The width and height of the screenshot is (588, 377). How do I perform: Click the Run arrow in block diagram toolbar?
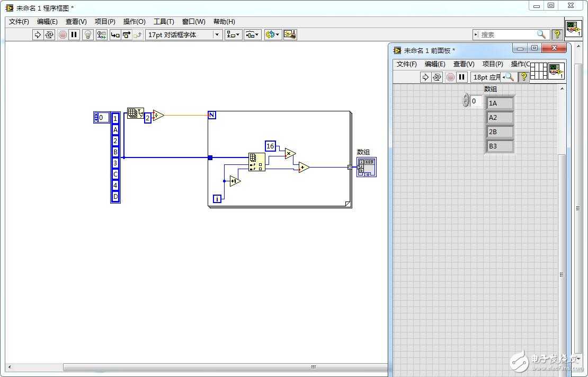[38, 34]
